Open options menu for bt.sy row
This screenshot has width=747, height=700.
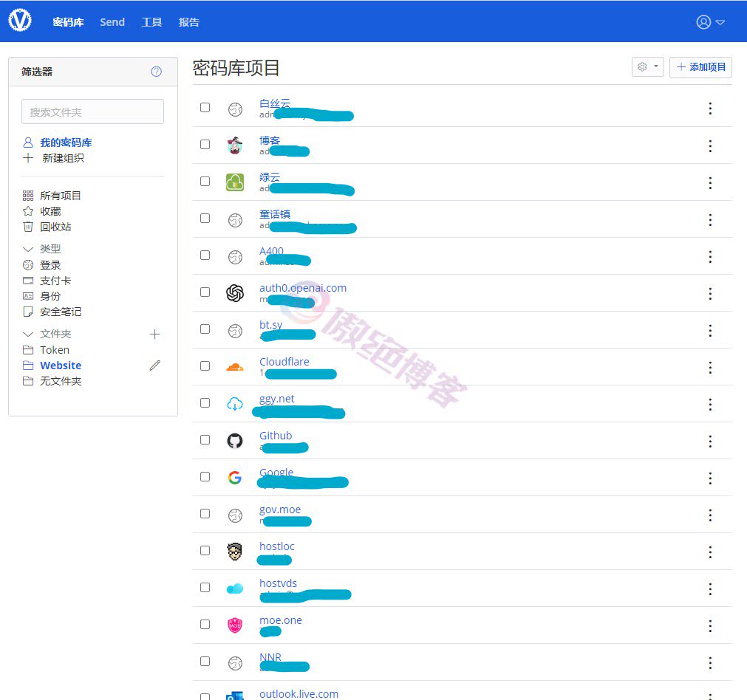710,331
